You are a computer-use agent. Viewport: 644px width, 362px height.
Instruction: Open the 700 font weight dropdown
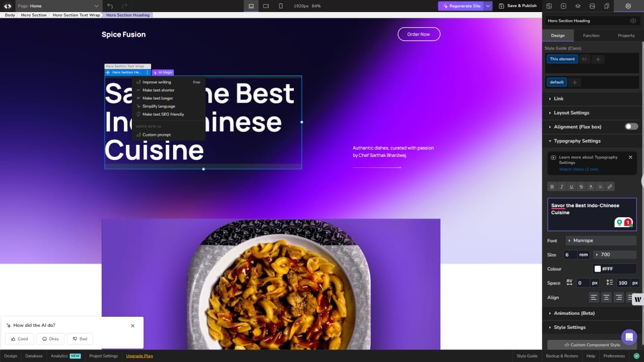615,254
